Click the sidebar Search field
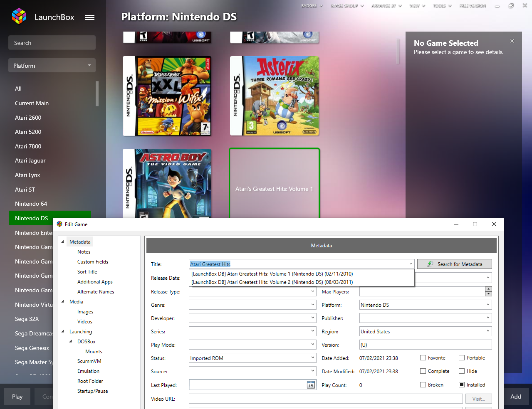 (52, 43)
